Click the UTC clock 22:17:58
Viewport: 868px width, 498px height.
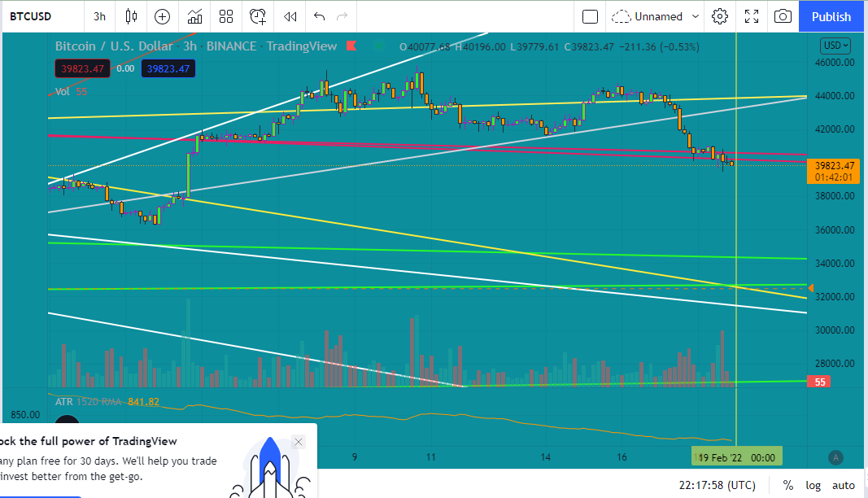pyautogui.click(x=717, y=485)
